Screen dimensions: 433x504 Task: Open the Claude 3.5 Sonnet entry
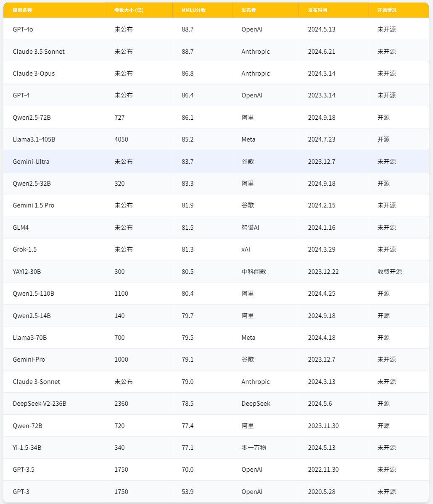tap(39, 52)
